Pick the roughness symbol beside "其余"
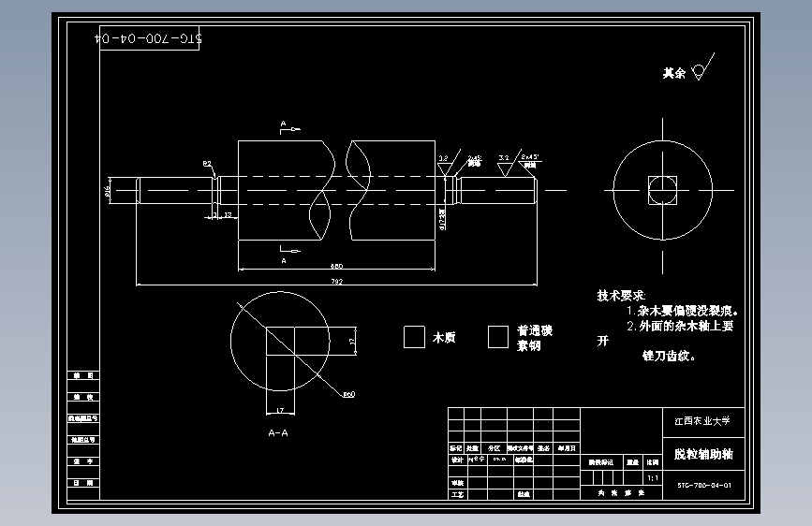812x526 pixels. pos(702,66)
